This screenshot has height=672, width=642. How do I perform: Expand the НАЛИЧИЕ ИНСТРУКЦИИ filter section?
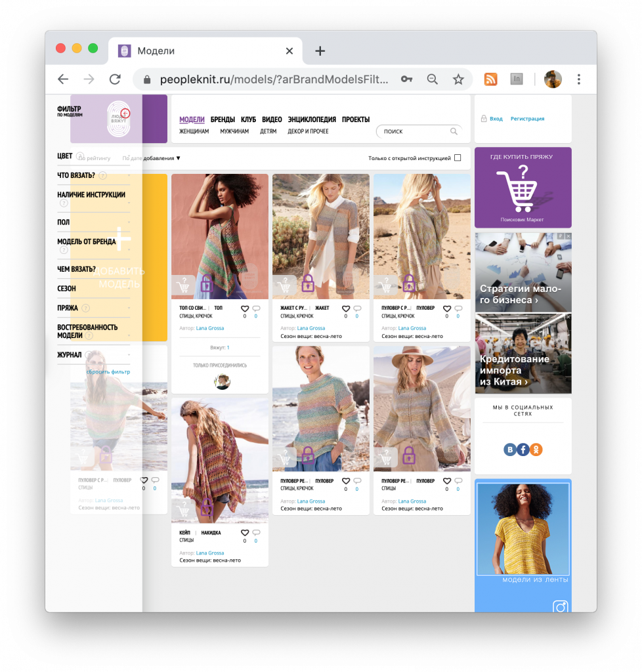tap(93, 199)
